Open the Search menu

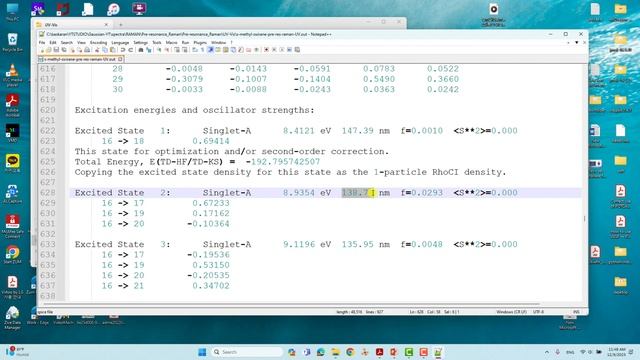point(67,42)
